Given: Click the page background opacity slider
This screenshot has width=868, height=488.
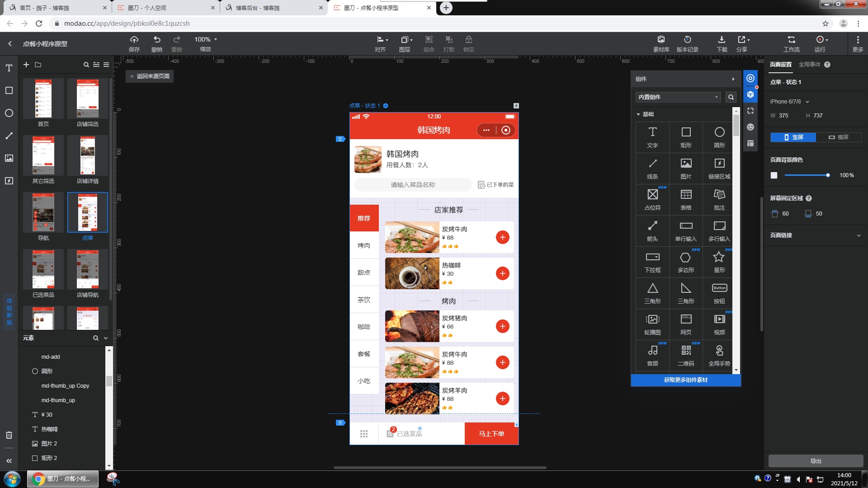Looking at the screenshot, I should [806, 175].
